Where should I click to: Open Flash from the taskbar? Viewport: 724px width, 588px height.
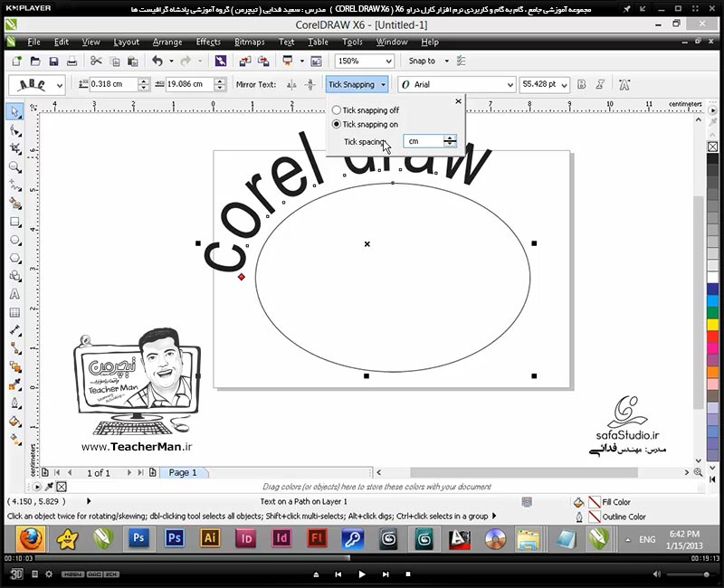pyautogui.click(x=317, y=538)
